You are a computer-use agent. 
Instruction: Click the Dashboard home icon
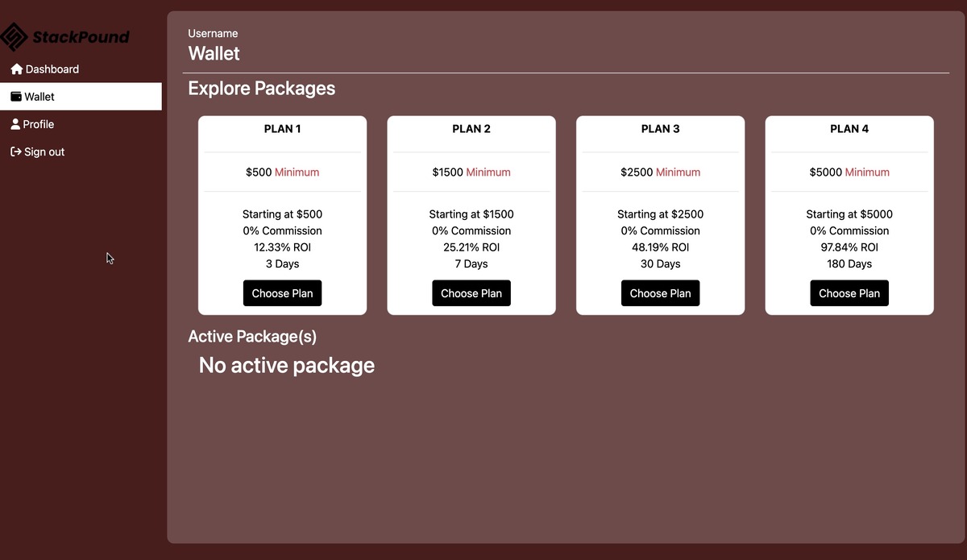coord(16,69)
